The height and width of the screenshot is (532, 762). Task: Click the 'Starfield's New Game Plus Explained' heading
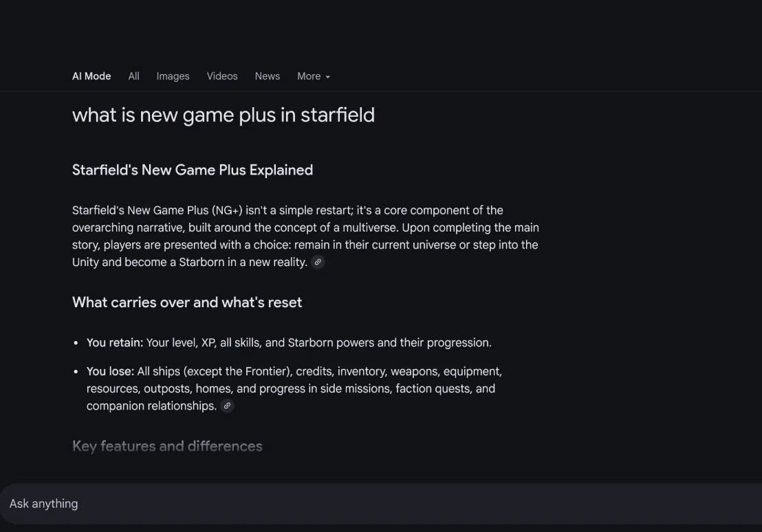click(x=193, y=170)
